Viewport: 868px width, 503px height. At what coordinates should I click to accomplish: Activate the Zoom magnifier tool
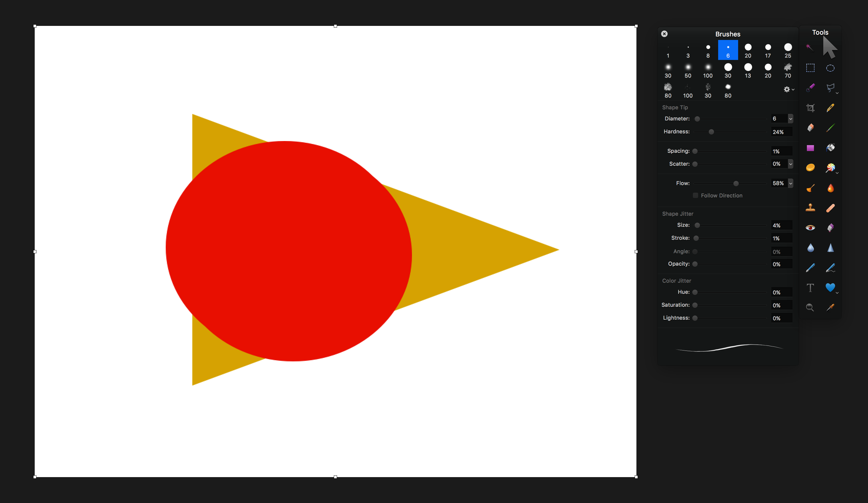click(810, 307)
